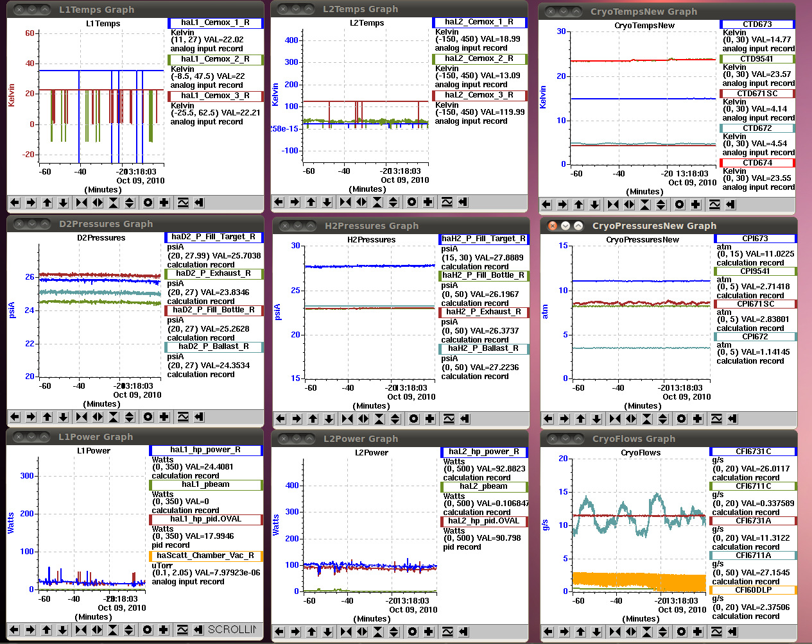Click the D2Pressures Graph title bar
Screen dimensions: 812x644
click(x=135, y=224)
